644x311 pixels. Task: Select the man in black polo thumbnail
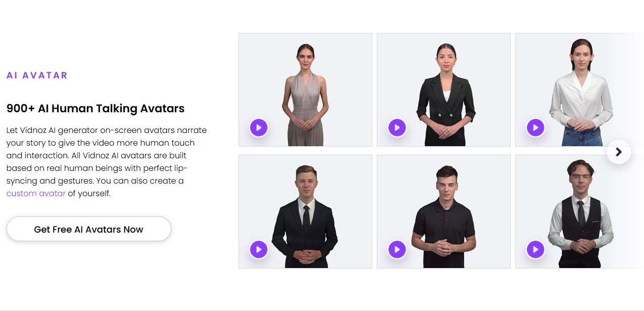coord(443,211)
